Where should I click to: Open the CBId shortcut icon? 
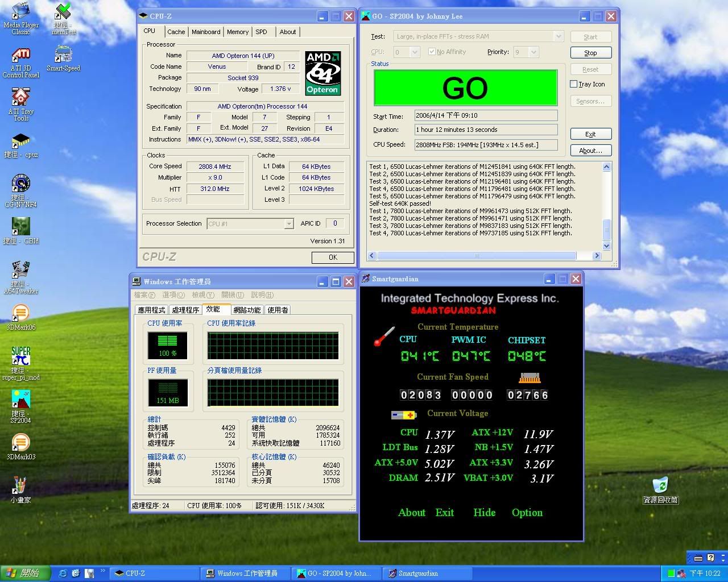20,226
